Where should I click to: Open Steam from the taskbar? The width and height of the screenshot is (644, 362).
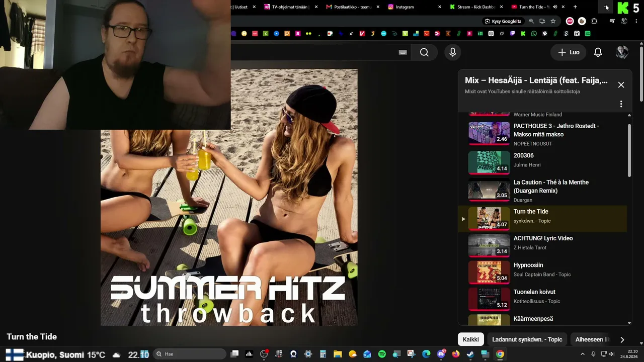470,354
